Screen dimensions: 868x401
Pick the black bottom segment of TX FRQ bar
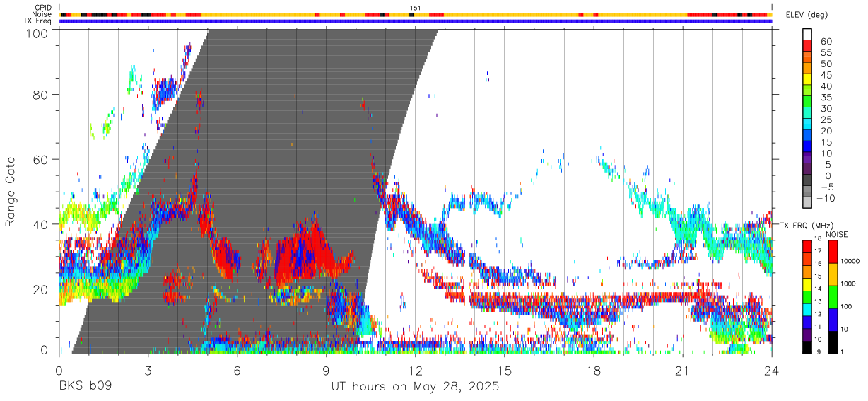(x=807, y=347)
